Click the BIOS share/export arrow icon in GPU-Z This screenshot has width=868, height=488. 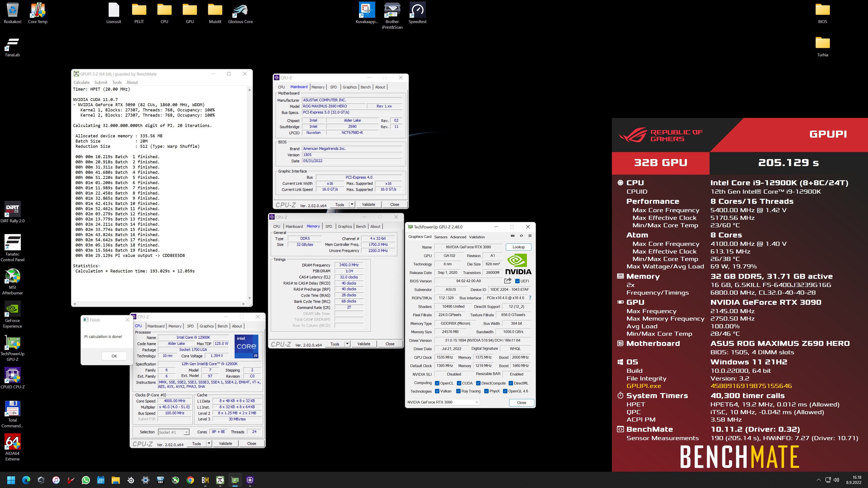(x=508, y=281)
